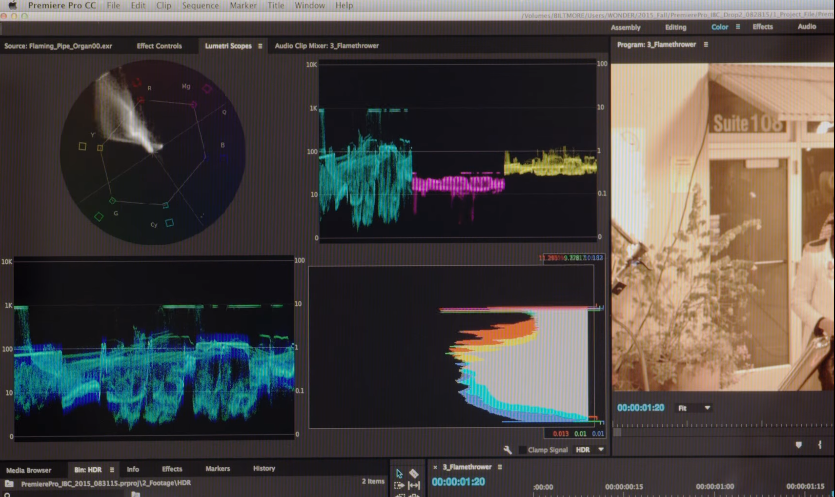This screenshot has width=835, height=497.
Task: Open the Media Browser tab
Action: click(x=29, y=470)
